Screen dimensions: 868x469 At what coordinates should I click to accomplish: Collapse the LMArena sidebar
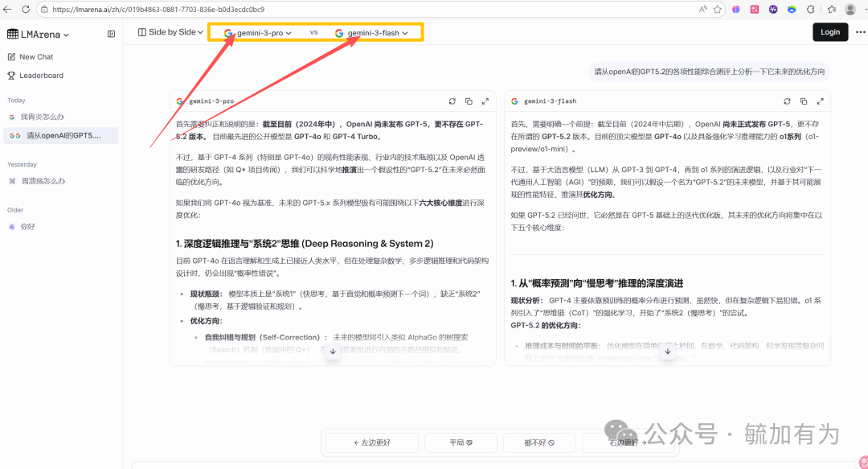pos(110,34)
